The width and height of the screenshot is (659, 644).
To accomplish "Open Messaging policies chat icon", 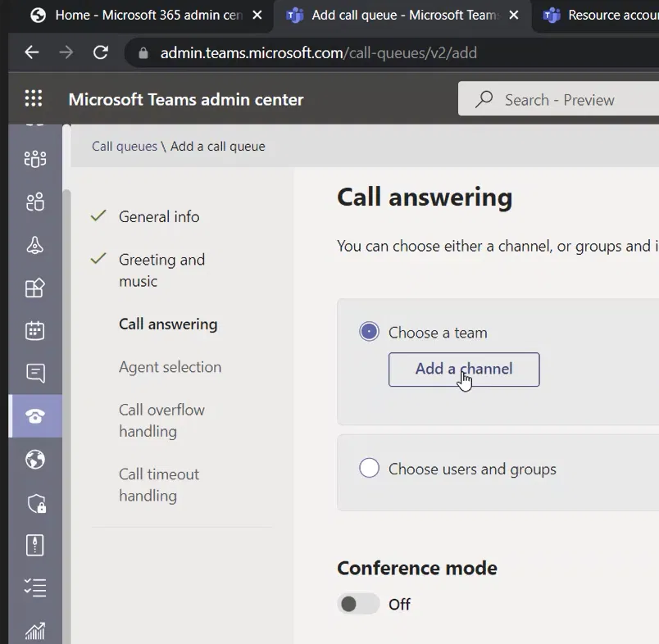I will pos(35,374).
